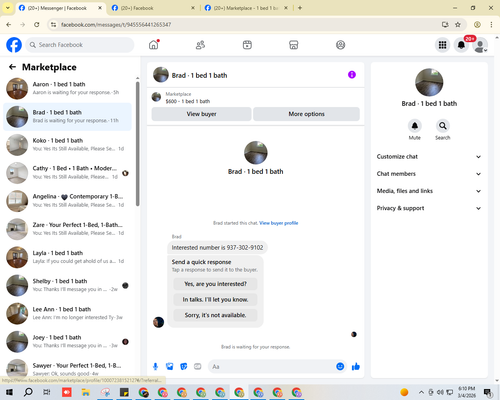Click the View buyer button

tap(201, 114)
